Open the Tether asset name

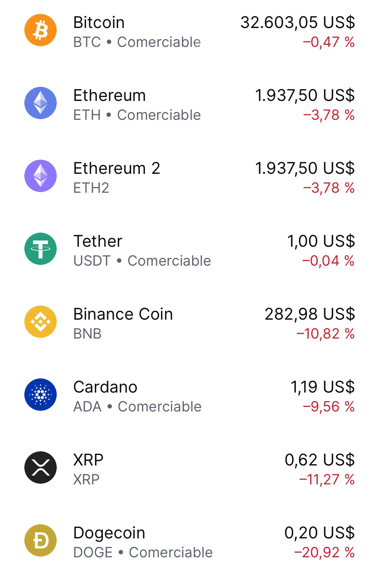click(98, 241)
